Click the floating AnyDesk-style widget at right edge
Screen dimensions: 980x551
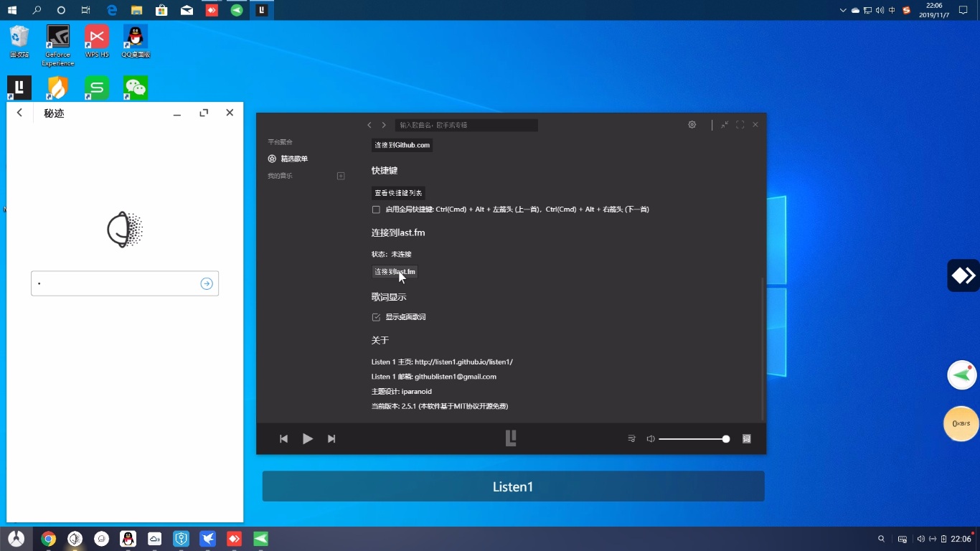[x=963, y=275]
